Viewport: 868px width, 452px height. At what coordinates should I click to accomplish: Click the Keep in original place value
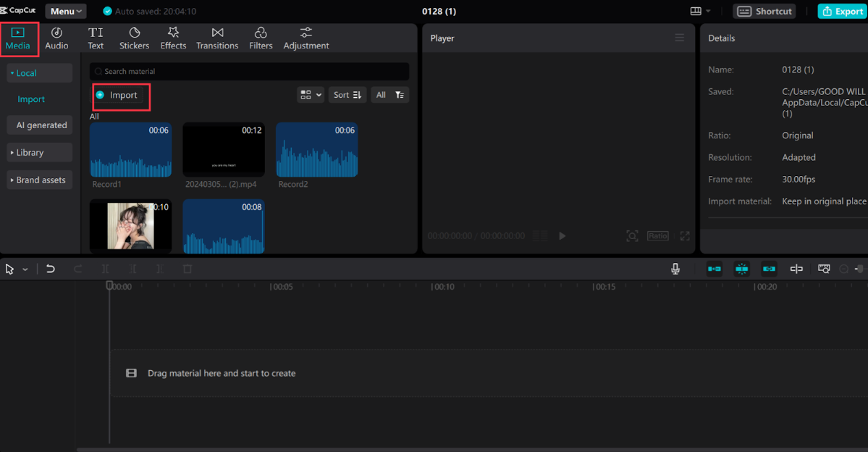[x=824, y=201]
